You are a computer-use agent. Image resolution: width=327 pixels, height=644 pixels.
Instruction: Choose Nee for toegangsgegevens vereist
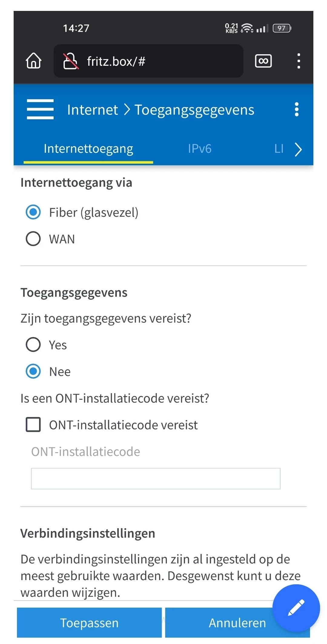tap(33, 371)
